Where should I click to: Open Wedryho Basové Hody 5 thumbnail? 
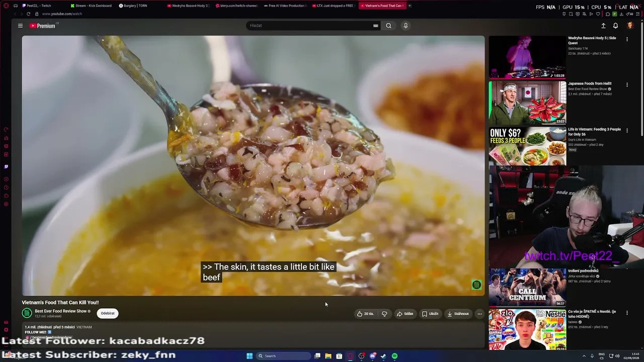pos(527,57)
